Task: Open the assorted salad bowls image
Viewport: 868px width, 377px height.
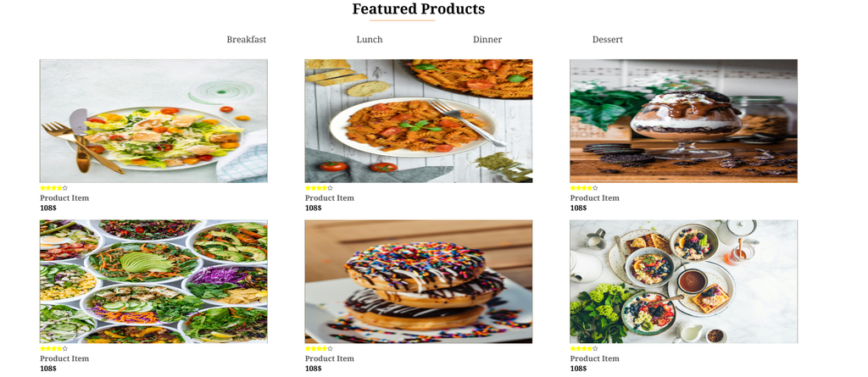Action: (153, 282)
